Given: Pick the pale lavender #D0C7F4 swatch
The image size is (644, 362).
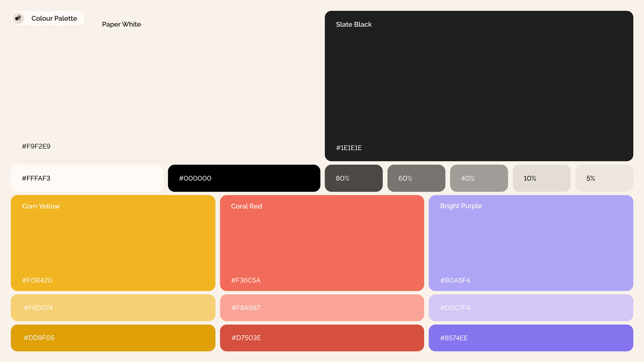Looking at the screenshot, I should (531, 308).
